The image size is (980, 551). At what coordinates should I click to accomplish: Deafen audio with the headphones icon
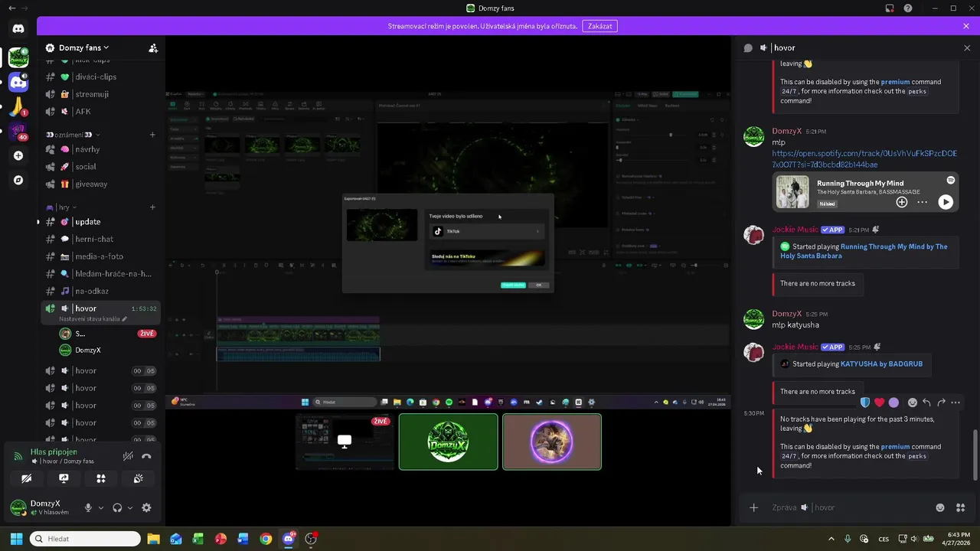(117, 507)
